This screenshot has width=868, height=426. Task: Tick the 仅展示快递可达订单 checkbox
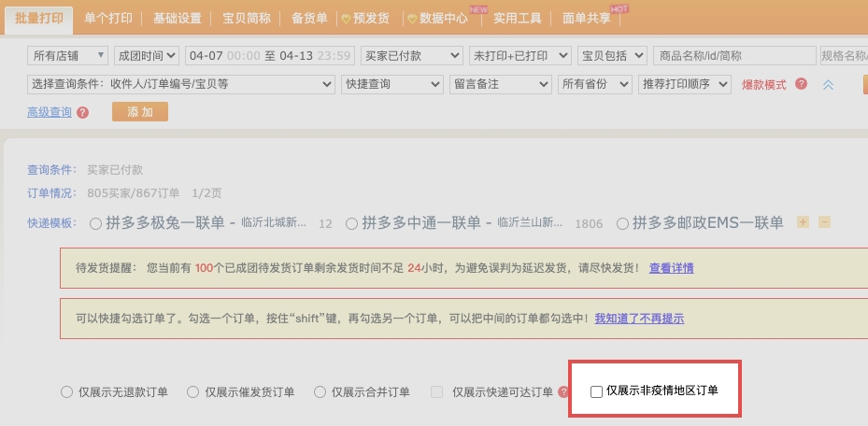[436, 392]
